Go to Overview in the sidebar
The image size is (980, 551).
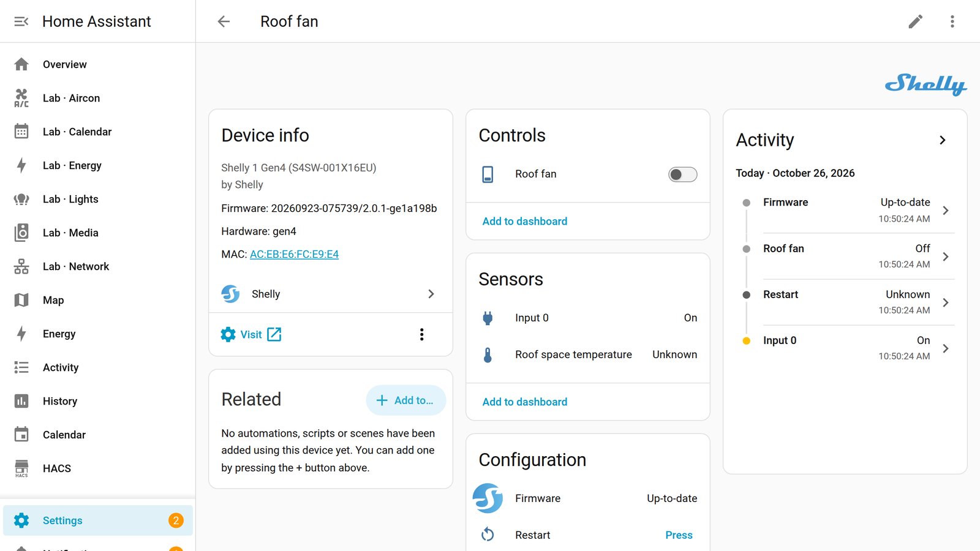point(98,64)
